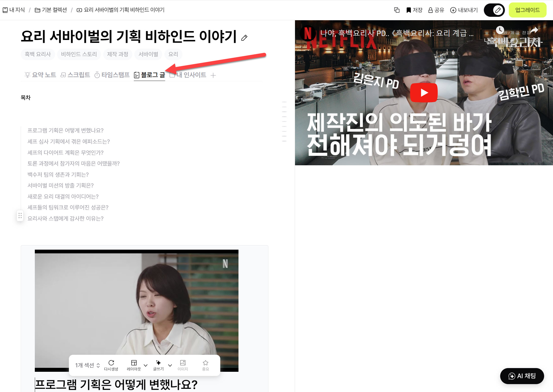Viewport: 553px width, 392px height.
Task: Click the plus icon to add a tab
Action: [213, 75]
